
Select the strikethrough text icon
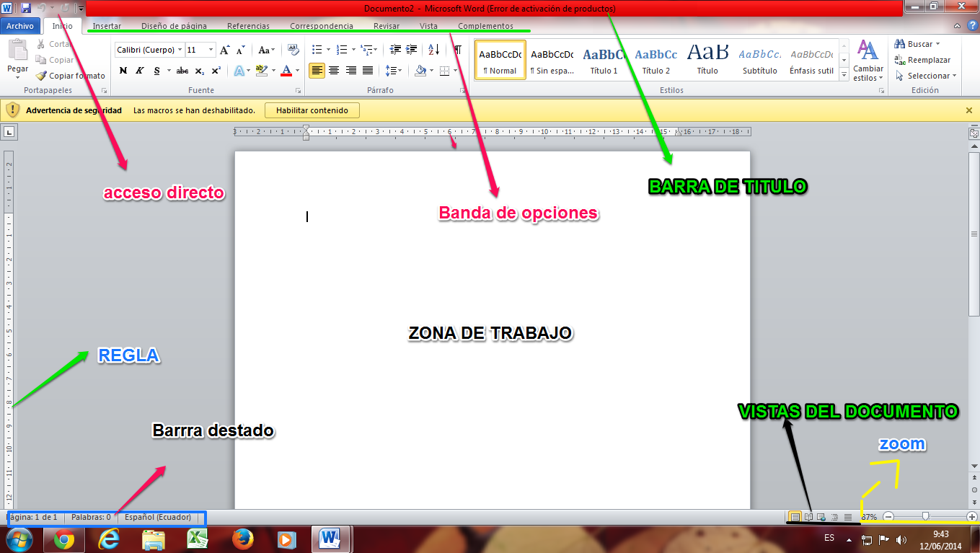(182, 71)
